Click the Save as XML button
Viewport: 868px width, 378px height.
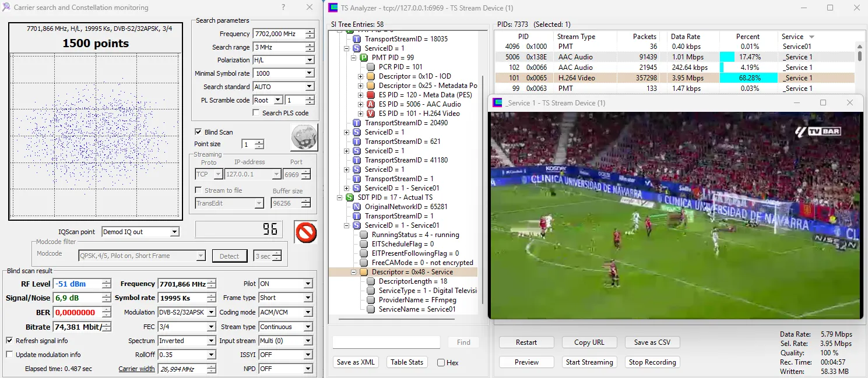(x=356, y=362)
